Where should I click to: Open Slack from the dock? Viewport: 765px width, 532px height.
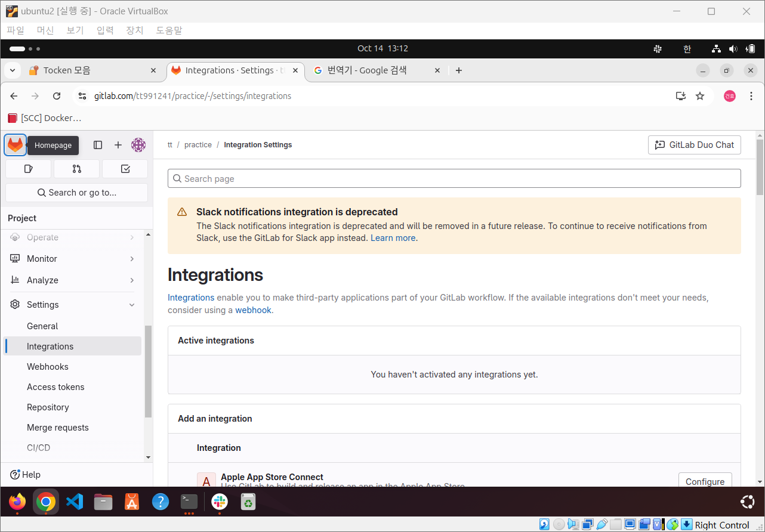(x=220, y=502)
